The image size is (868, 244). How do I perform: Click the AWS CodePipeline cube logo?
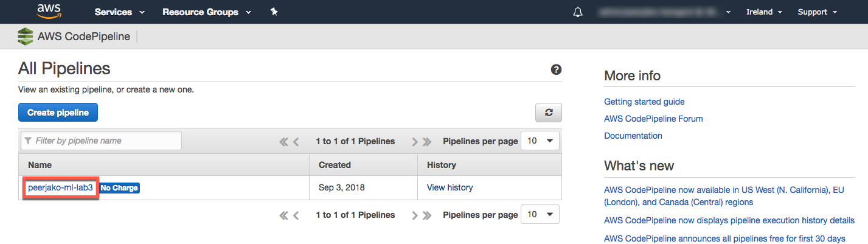[x=26, y=37]
